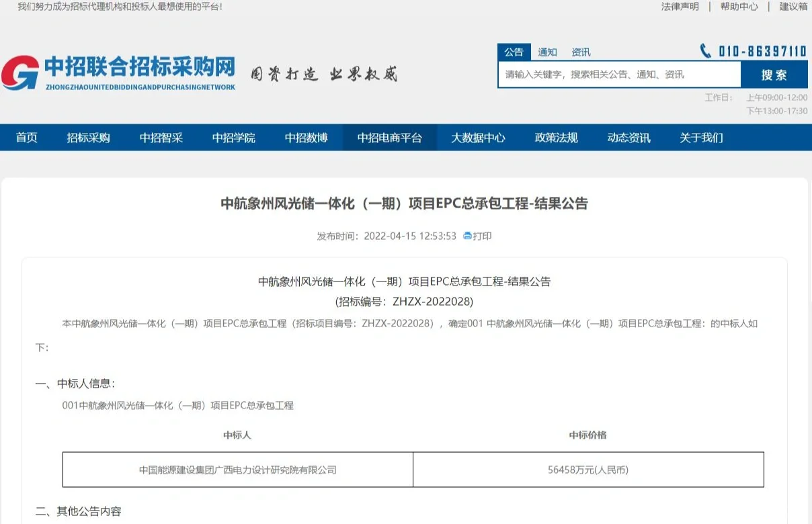
Task: Click the blue telephone icon near the hotline number
Action: 704,50
